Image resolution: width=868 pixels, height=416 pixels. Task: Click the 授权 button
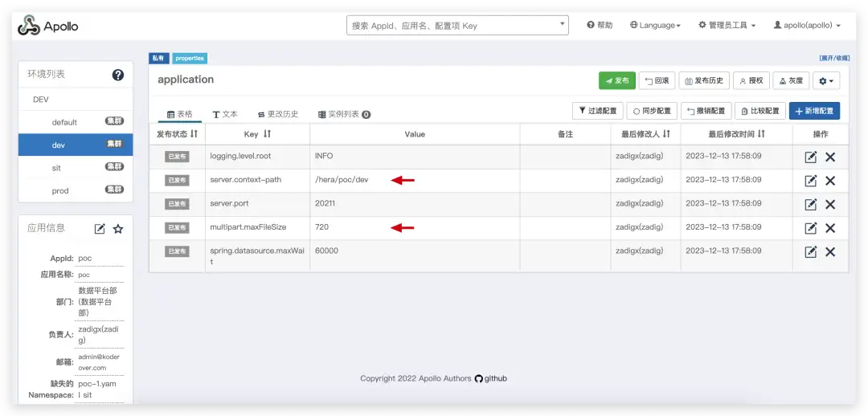pyautogui.click(x=751, y=81)
